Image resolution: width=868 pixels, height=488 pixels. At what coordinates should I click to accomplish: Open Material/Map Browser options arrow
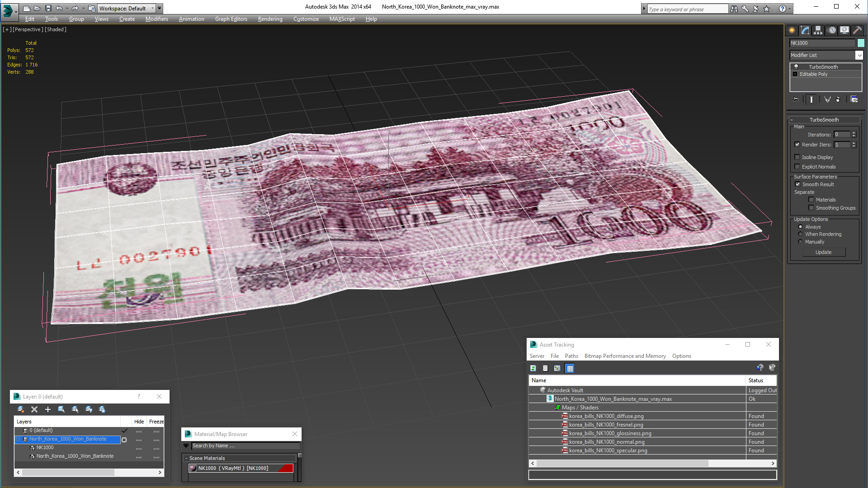click(186, 446)
